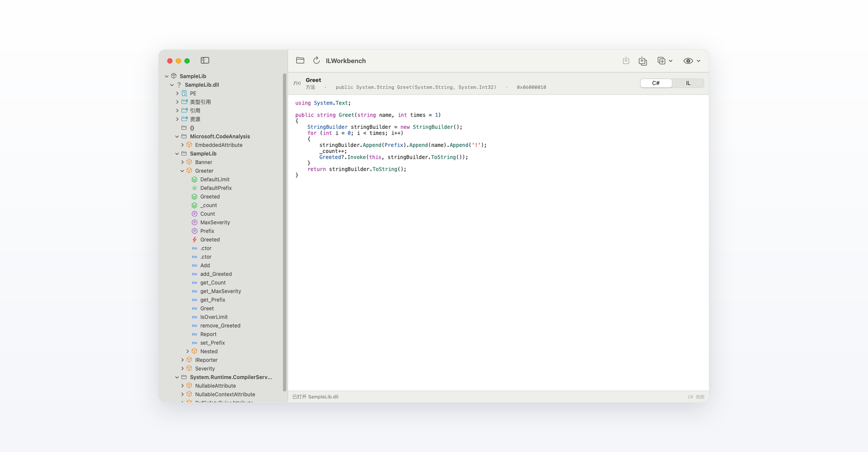Click the Severity type icon

[x=189, y=368]
